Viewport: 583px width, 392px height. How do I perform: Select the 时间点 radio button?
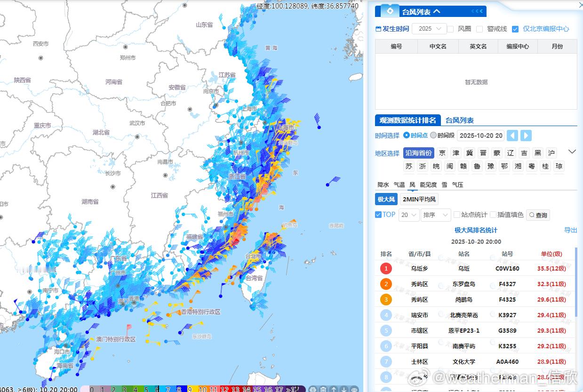coord(407,136)
